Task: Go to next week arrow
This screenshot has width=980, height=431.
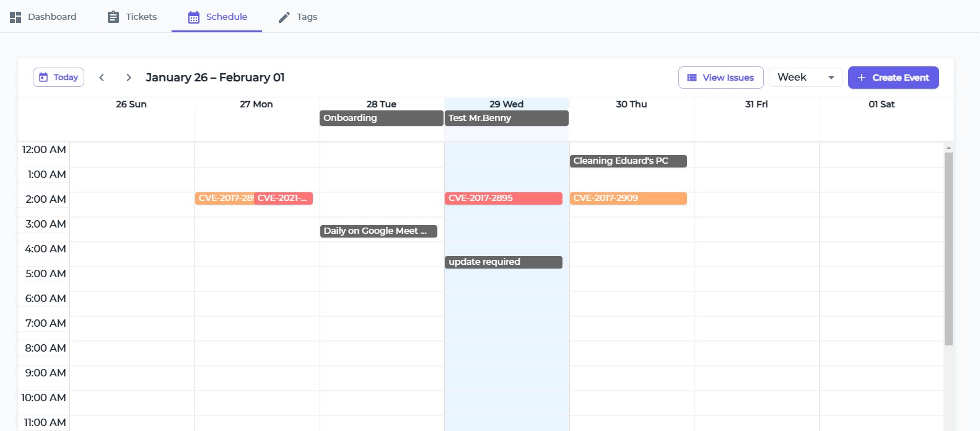Action: pos(129,78)
